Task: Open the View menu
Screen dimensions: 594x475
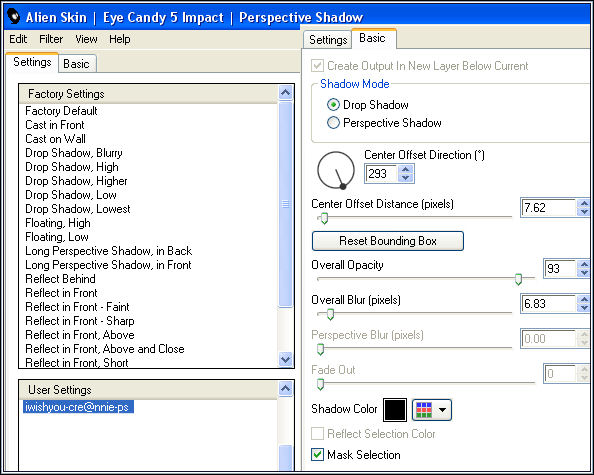Action: point(86,39)
